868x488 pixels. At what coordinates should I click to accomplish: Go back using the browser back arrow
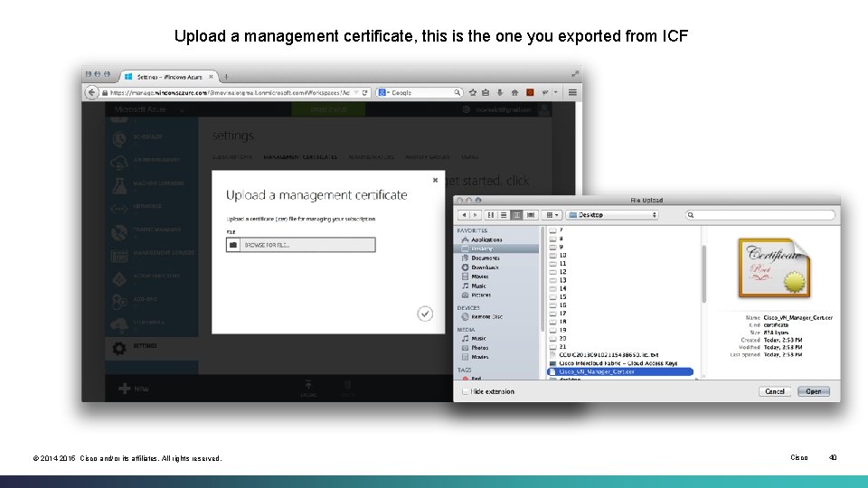[x=92, y=92]
